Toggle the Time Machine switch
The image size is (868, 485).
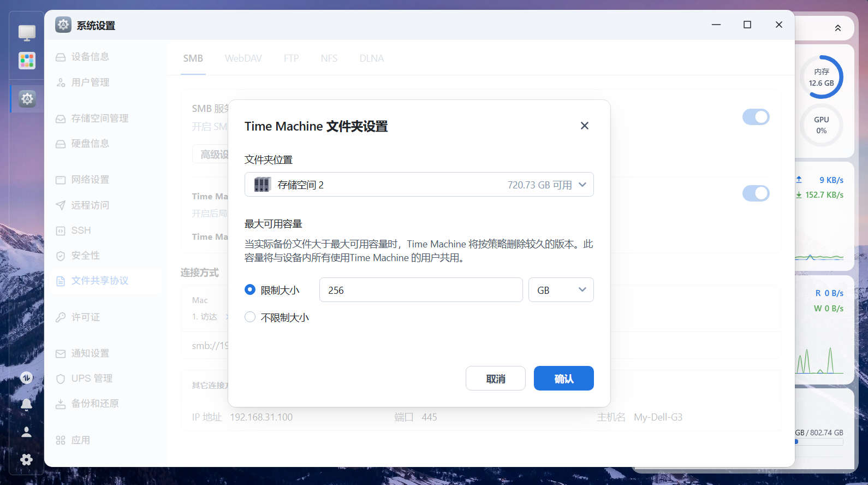coord(756,193)
